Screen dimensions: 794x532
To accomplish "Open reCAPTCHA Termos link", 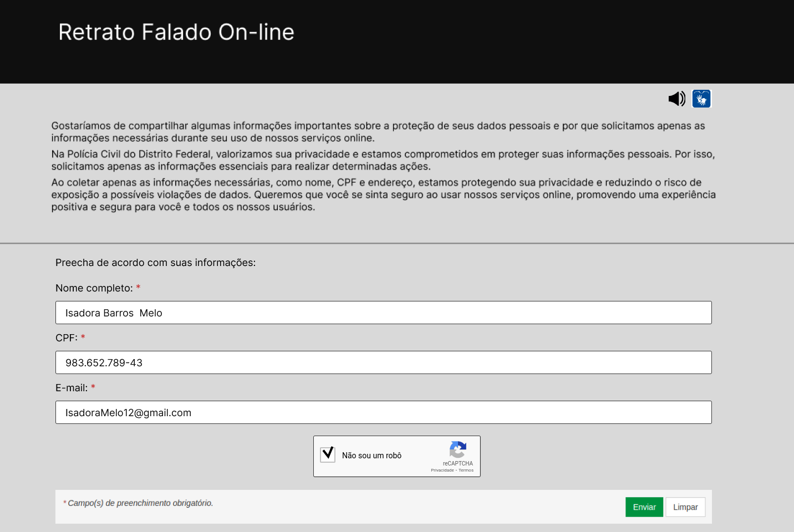I will coord(466,470).
